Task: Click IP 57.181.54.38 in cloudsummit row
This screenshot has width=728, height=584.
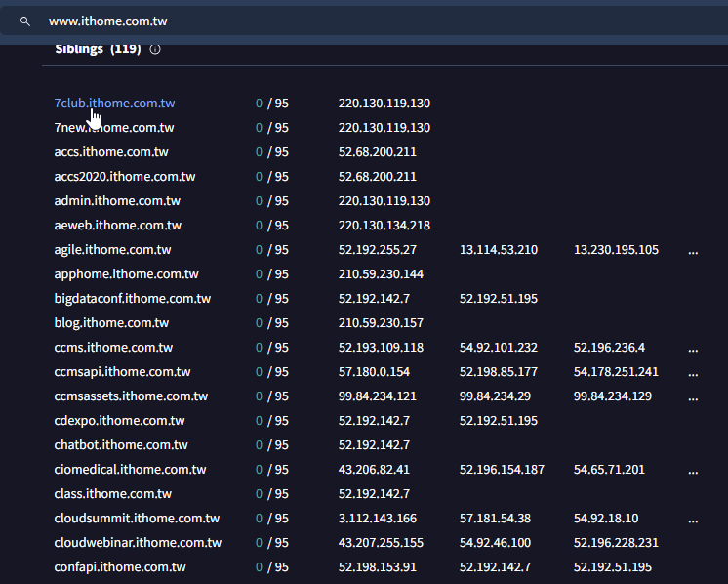Action: pyautogui.click(x=495, y=518)
